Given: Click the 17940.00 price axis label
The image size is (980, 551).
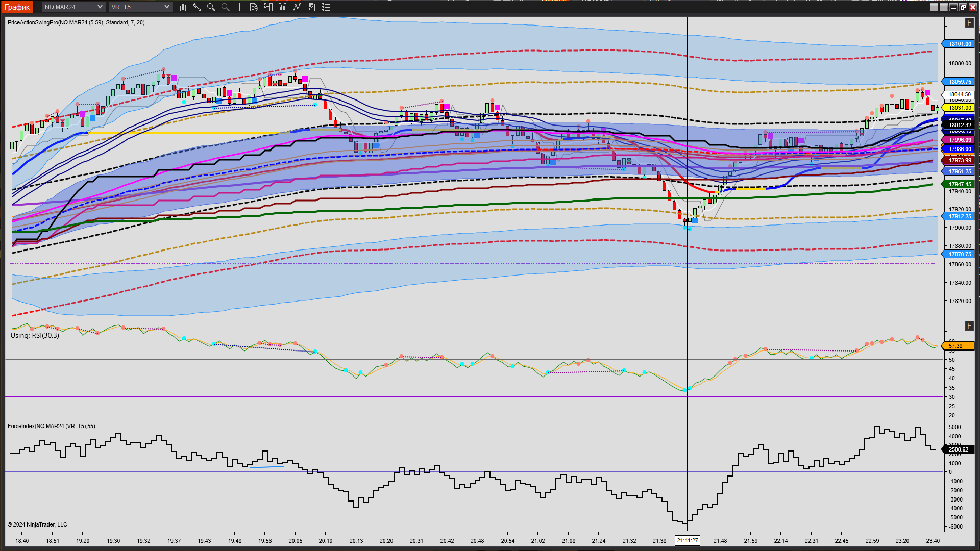Looking at the screenshot, I should (x=960, y=192).
